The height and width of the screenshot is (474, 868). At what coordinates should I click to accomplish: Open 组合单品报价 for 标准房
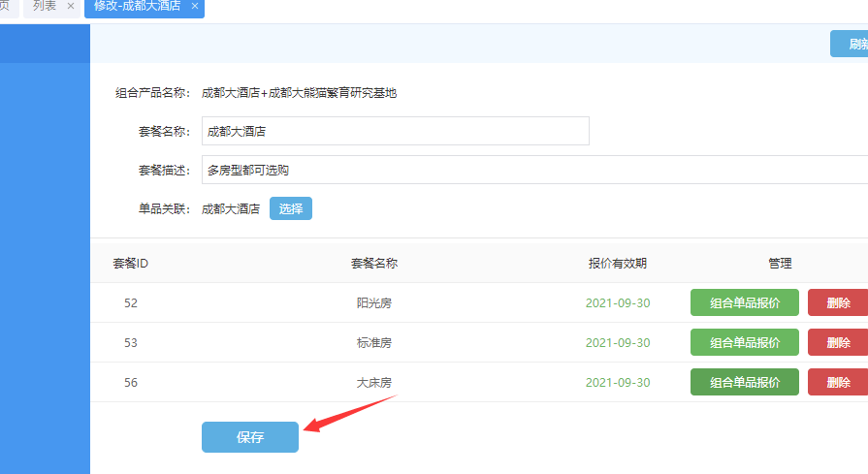coord(744,342)
